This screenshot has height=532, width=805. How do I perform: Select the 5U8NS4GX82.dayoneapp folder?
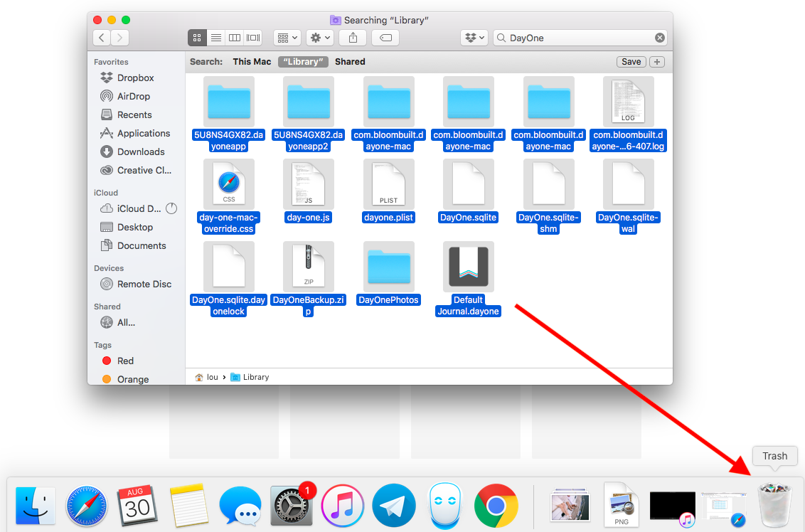tap(228, 114)
